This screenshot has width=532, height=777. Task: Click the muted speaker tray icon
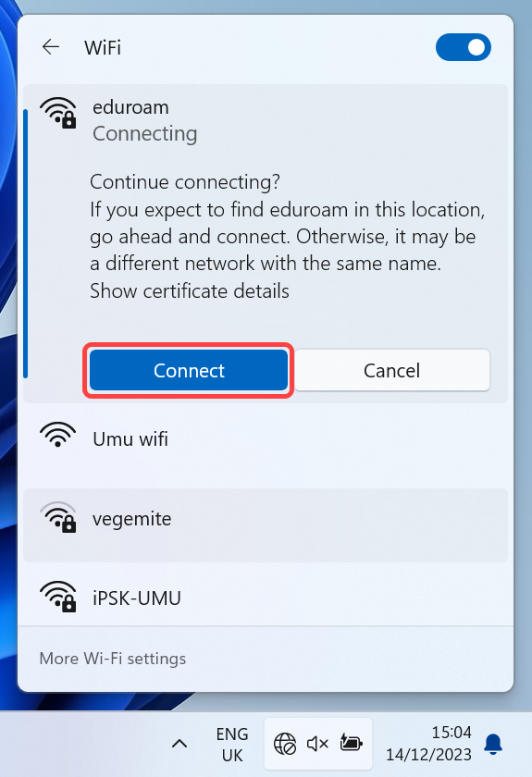pos(317,744)
